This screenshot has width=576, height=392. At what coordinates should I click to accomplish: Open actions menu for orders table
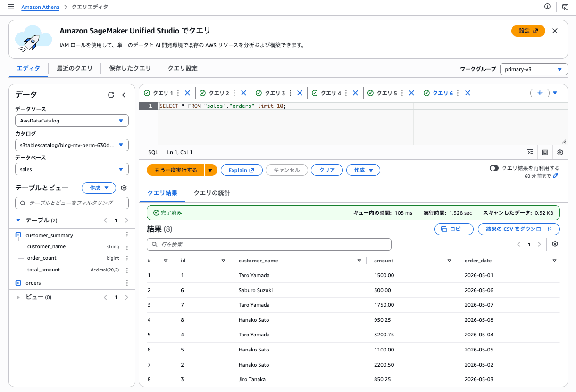pyautogui.click(x=127, y=283)
